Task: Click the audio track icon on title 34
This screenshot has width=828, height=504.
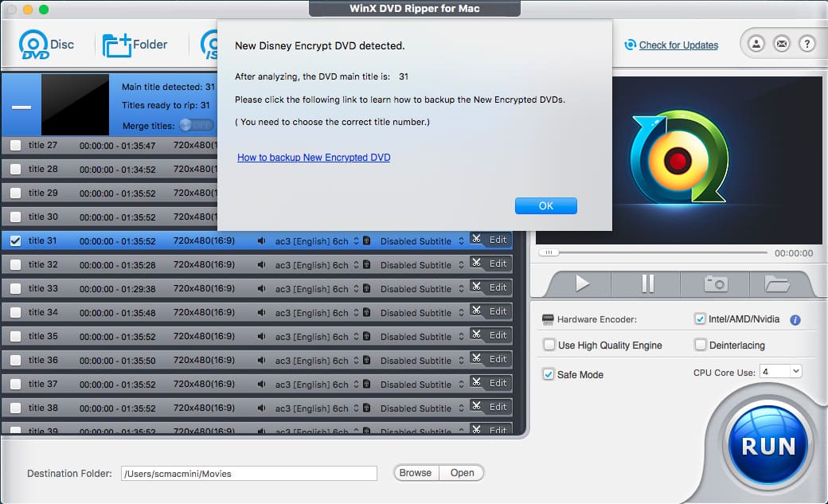Action: [366, 312]
